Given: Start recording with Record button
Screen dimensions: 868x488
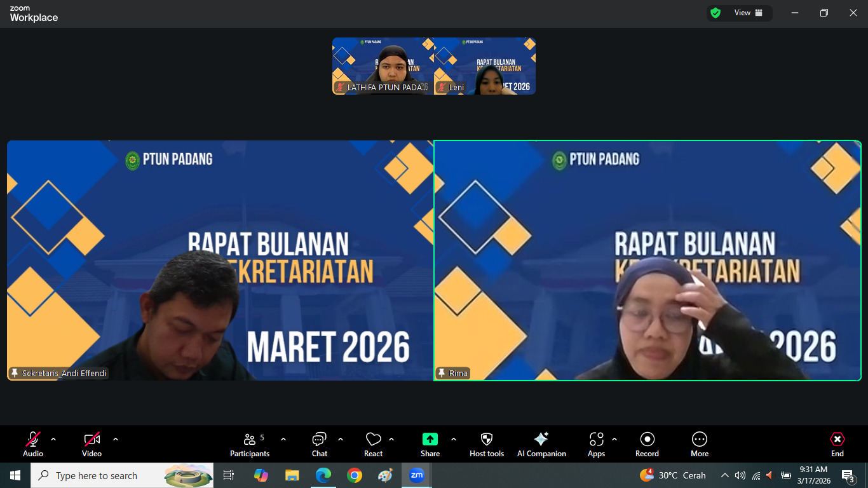Looking at the screenshot, I should (647, 444).
